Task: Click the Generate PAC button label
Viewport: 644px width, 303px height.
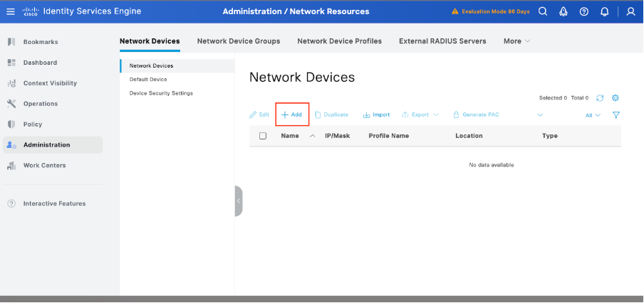Action: click(481, 115)
